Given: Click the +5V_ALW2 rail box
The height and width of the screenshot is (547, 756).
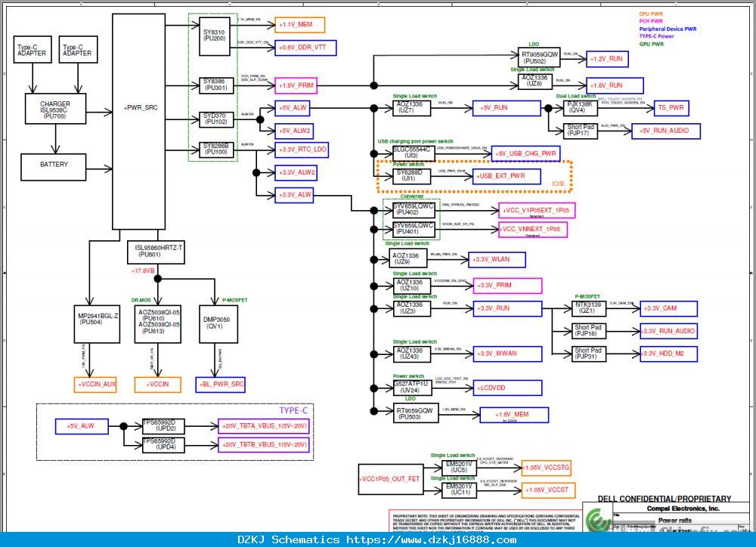Looking at the screenshot, I should (x=293, y=131).
